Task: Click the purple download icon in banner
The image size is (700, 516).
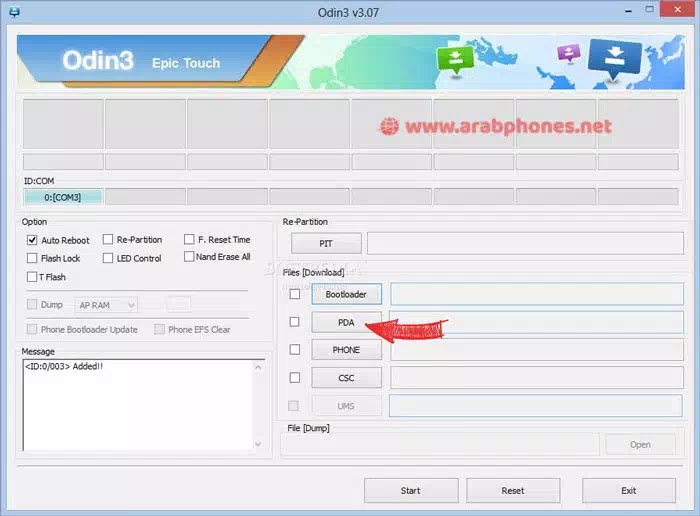Action: click(x=569, y=54)
